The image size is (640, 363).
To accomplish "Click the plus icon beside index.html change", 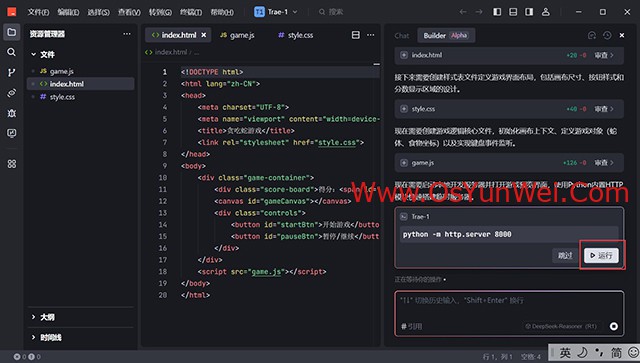I will [x=404, y=55].
